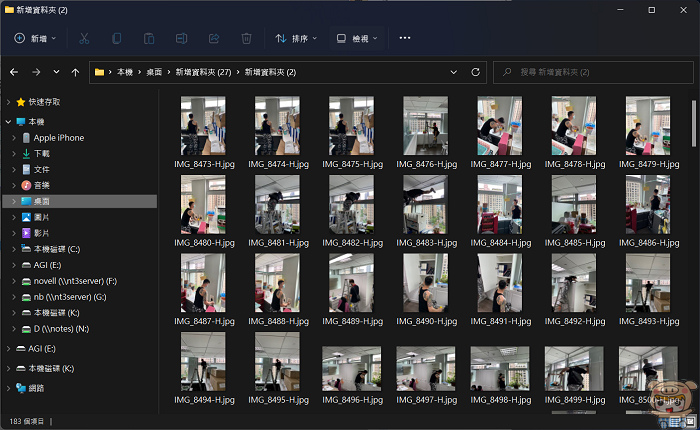Open the 新增 new item menu
The width and height of the screenshot is (700, 430).
coord(36,38)
